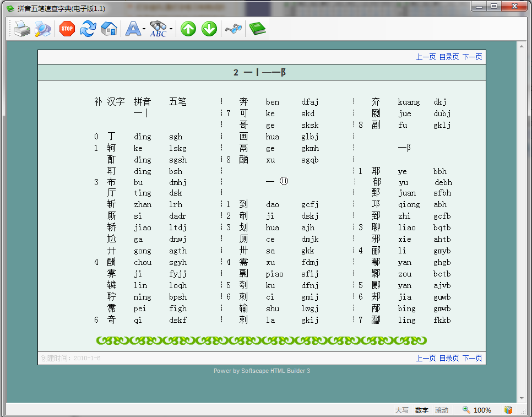
Task: Select pinyin 'gong'
Action: click(143, 251)
